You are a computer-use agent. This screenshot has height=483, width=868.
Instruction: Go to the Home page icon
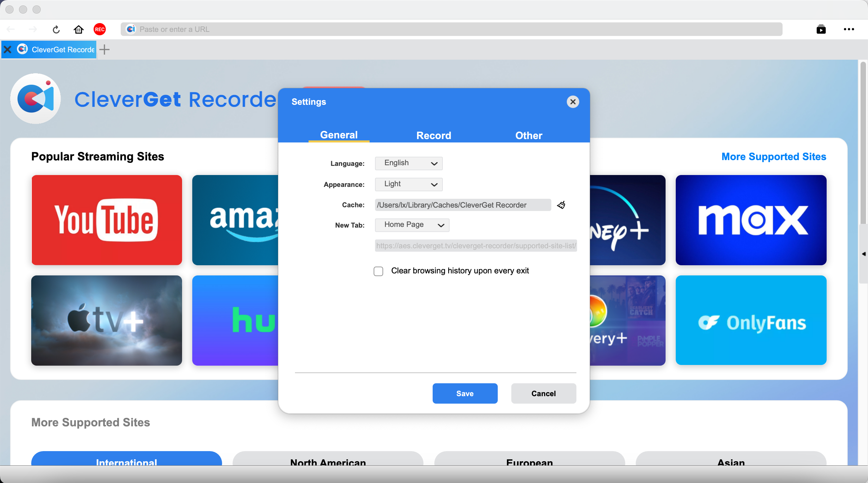point(79,30)
